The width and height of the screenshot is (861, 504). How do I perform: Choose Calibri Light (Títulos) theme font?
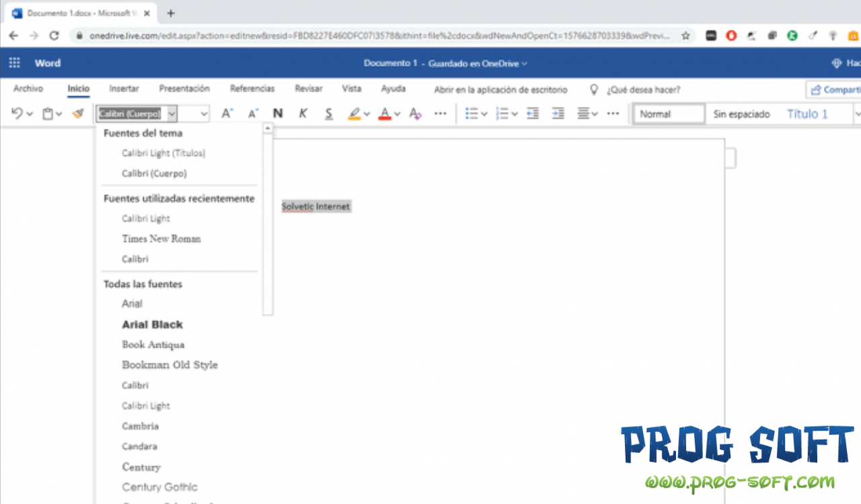[x=163, y=153]
